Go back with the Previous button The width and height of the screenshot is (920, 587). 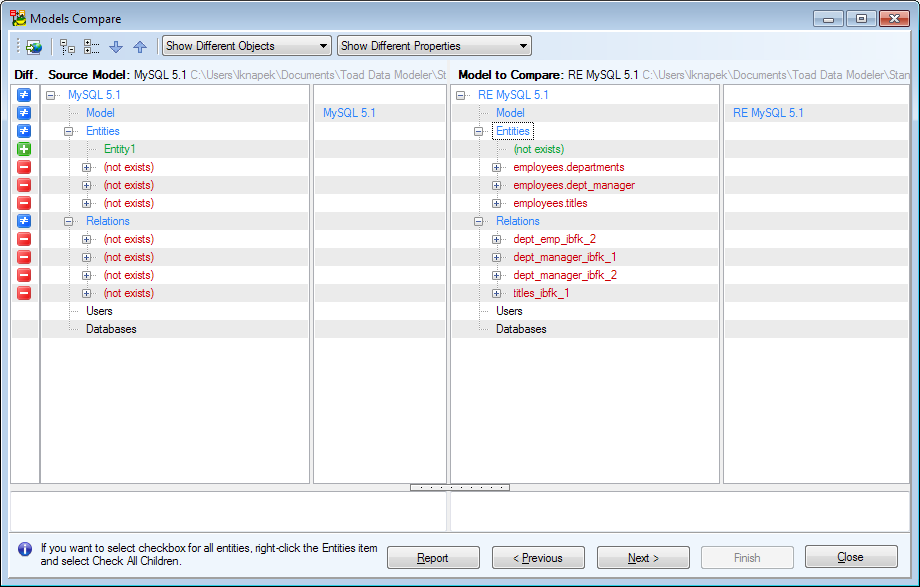tap(538, 558)
